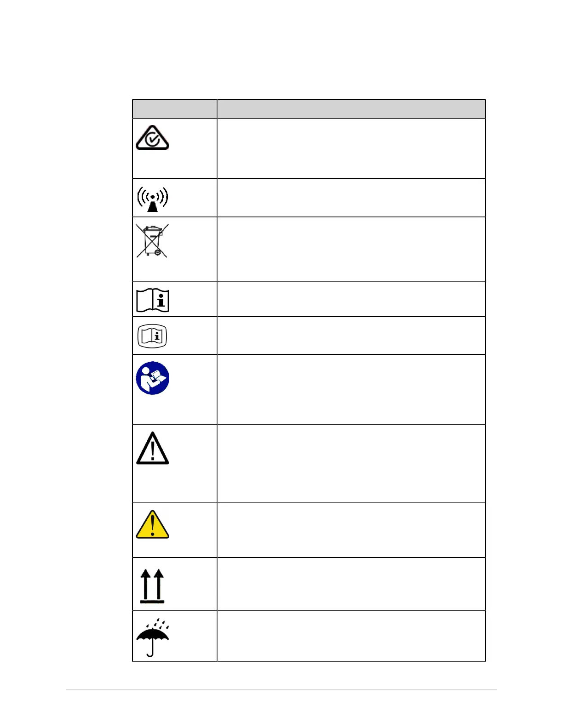
Task: Click the description cell beside the RCM symbol
Action: (x=351, y=148)
